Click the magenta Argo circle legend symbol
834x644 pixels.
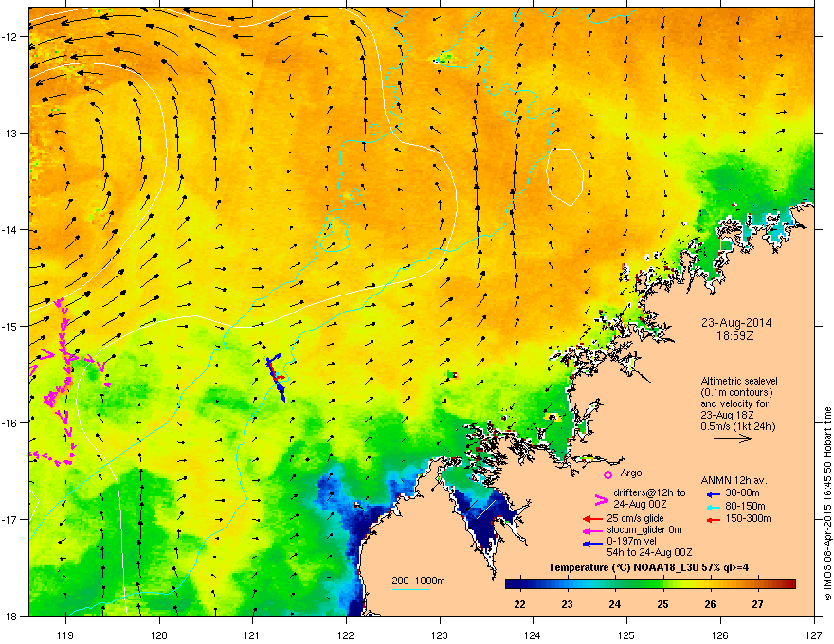[607, 474]
